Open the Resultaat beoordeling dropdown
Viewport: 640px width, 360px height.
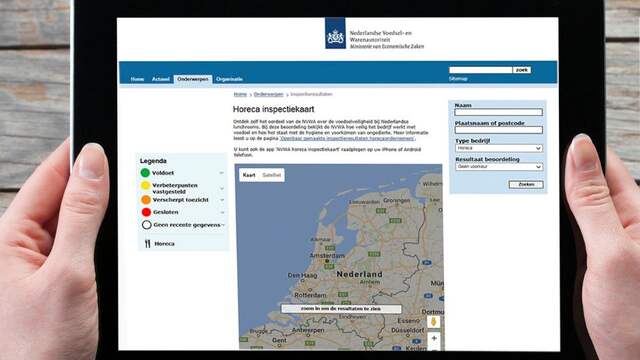(499, 167)
